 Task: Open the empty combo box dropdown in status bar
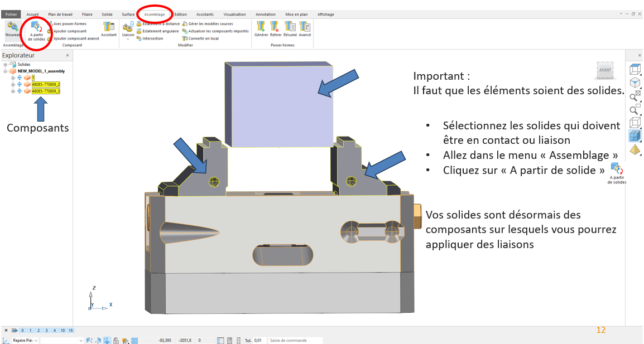[80, 340]
